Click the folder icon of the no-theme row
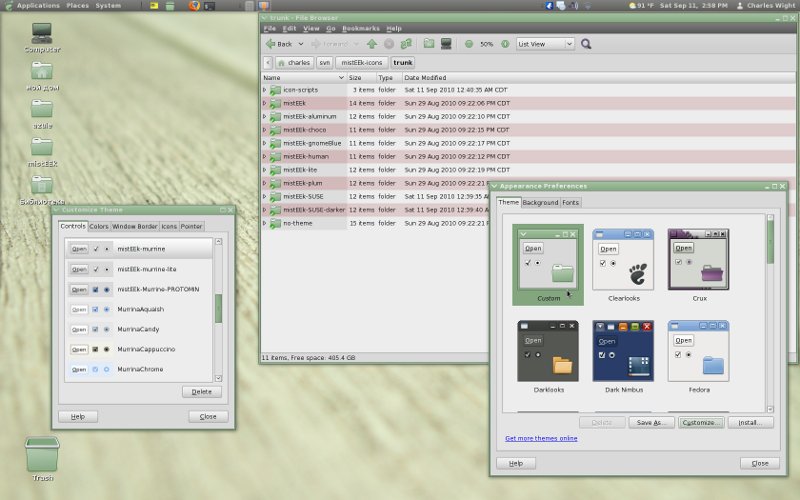This screenshot has width=800, height=500. [x=276, y=223]
